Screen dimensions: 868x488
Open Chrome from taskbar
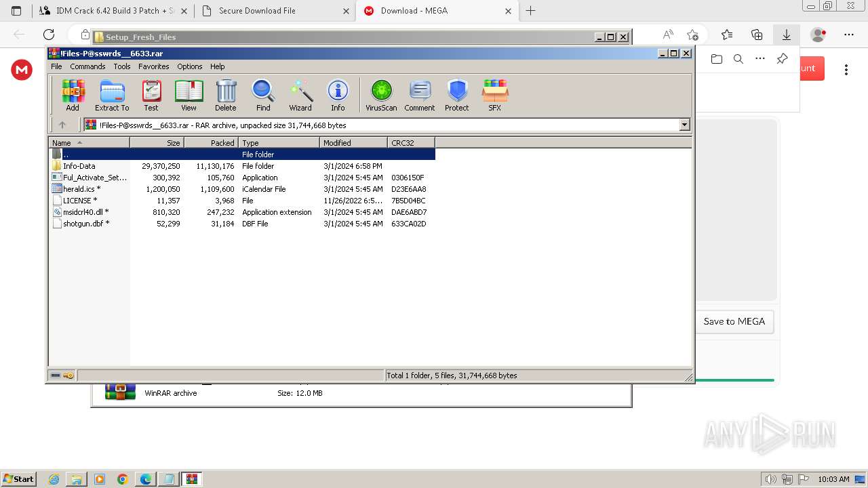tap(123, 479)
